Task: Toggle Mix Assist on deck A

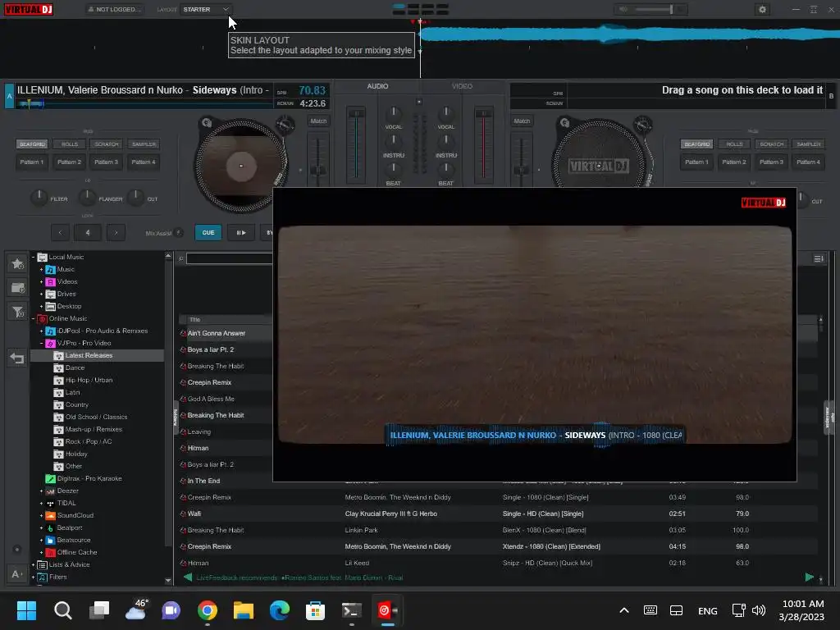Action: pos(178,232)
